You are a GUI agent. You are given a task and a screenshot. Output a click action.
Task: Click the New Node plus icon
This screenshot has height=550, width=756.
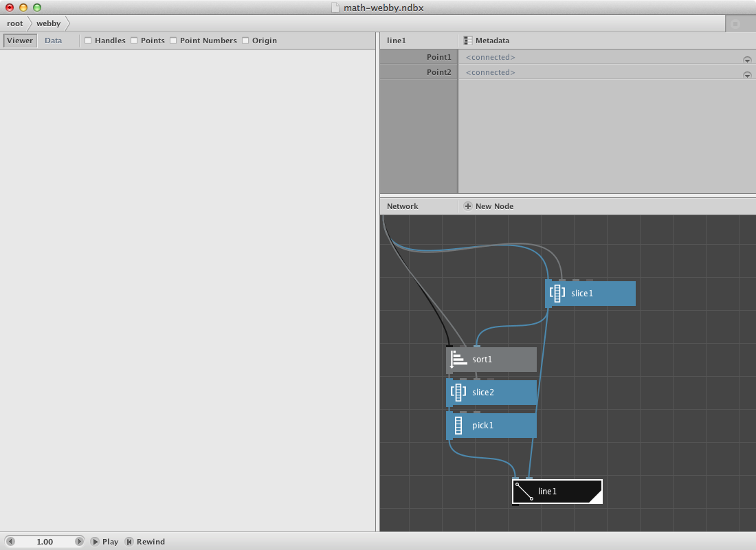(468, 206)
